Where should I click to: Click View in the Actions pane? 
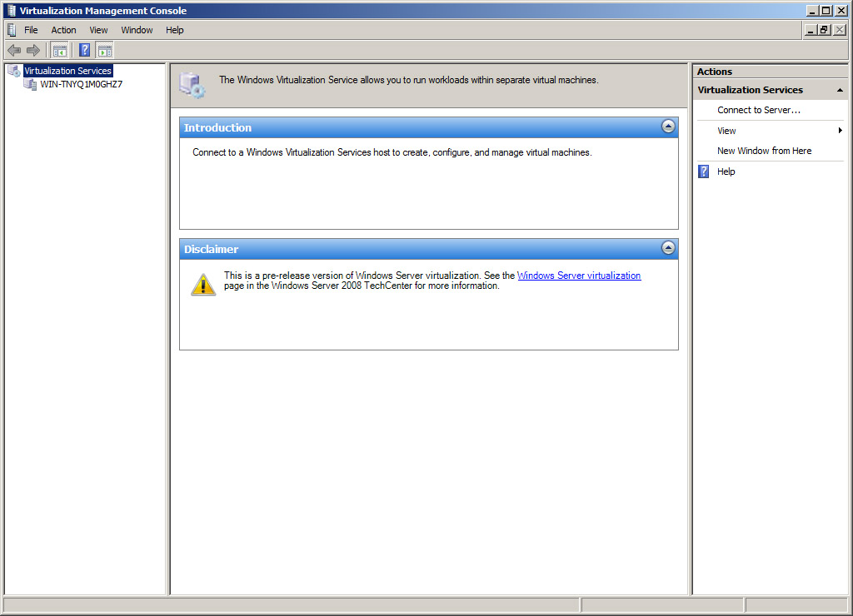click(x=726, y=131)
